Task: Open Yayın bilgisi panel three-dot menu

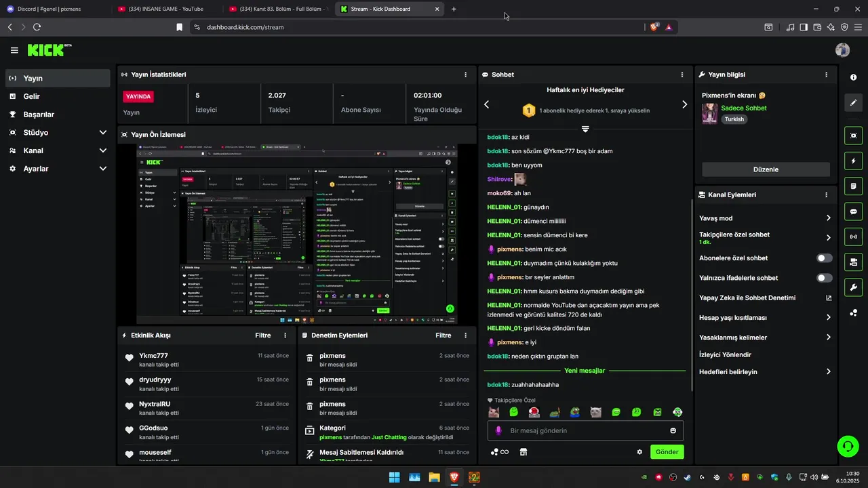Action: coord(826,75)
